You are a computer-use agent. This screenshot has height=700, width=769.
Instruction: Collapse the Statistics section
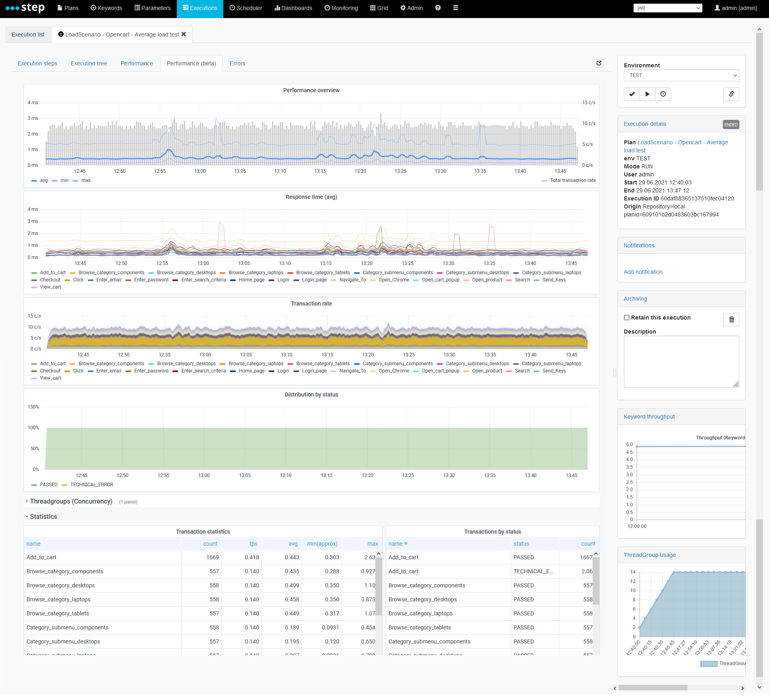(x=43, y=516)
